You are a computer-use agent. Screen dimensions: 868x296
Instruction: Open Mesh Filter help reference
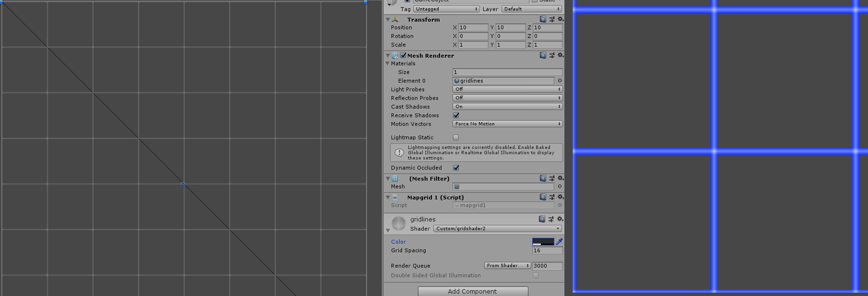(543, 178)
